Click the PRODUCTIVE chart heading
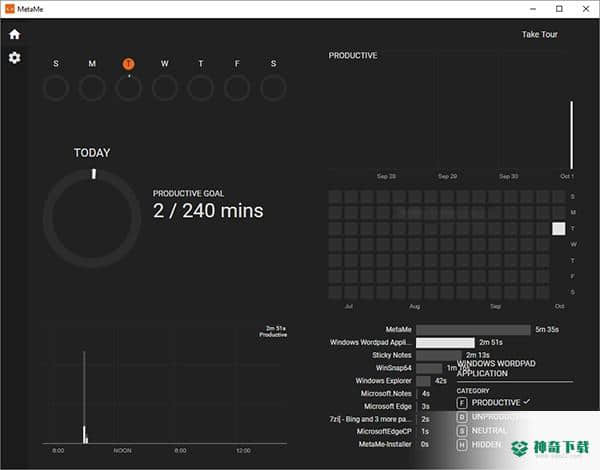 point(353,55)
